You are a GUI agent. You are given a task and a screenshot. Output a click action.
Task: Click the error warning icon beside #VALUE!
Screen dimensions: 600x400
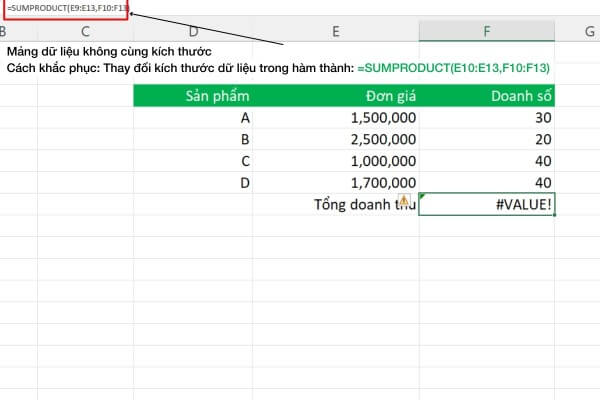pos(404,200)
